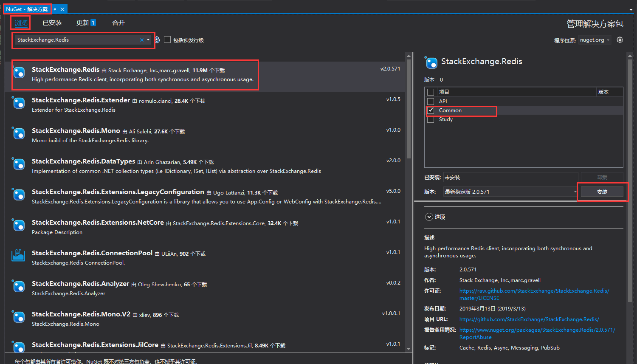Open NuGet settings gear icon
Image resolution: width=637 pixels, height=364 pixels.
[x=620, y=40]
